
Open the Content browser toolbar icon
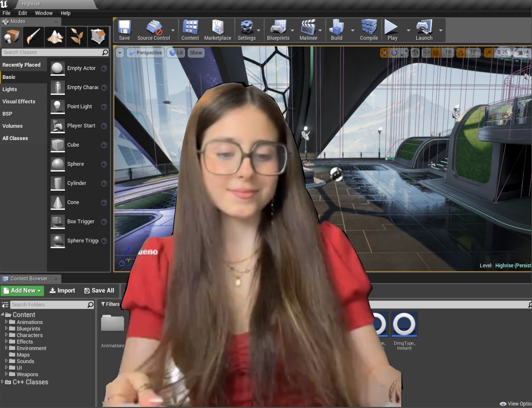[x=190, y=30]
